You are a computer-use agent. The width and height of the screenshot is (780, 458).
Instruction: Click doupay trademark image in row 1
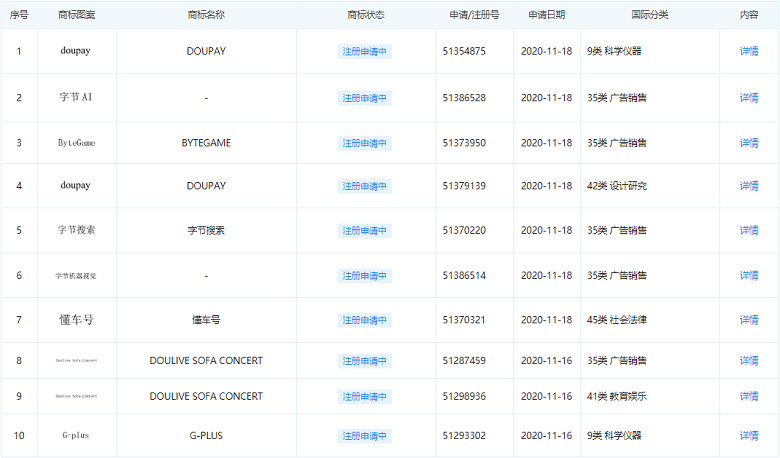(x=76, y=51)
